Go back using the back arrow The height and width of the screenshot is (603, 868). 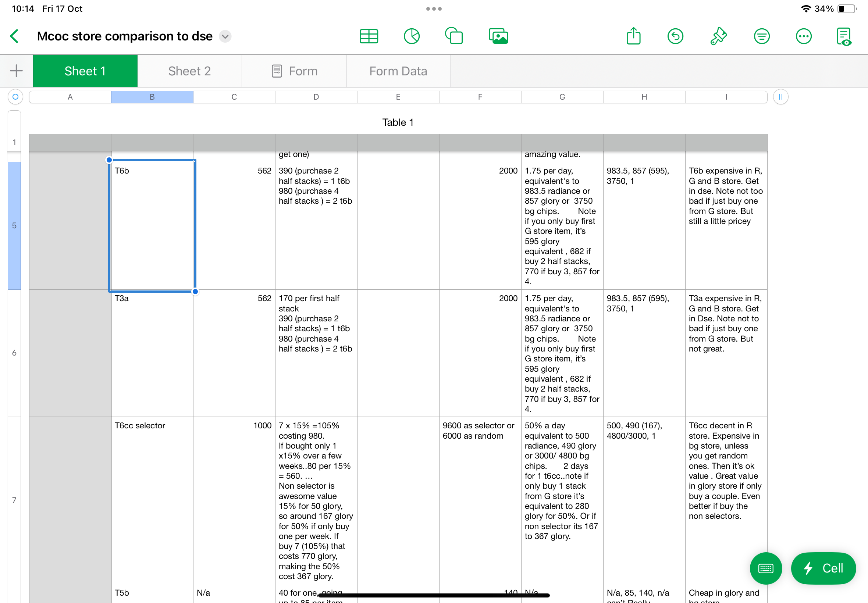[x=14, y=36]
